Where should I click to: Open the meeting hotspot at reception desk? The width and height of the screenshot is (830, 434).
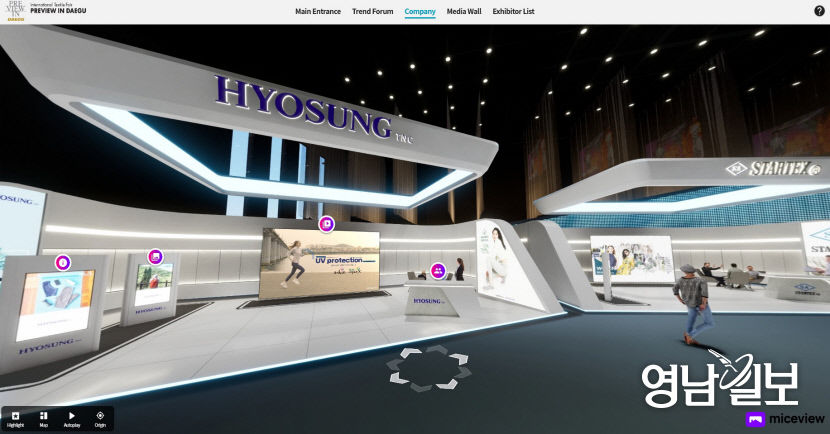click(x=438, y=271)
